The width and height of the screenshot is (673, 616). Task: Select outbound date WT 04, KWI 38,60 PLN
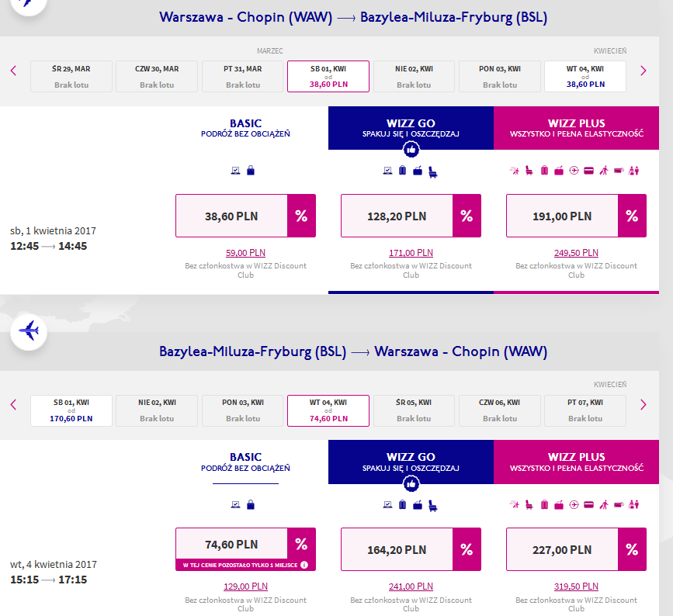coord(585,76)
